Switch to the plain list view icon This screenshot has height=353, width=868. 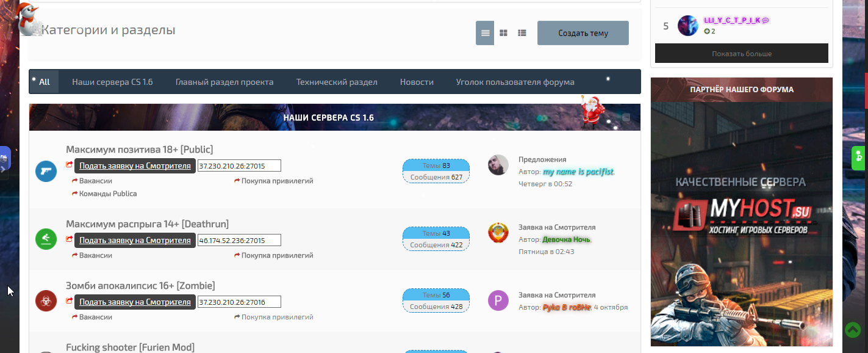click(485, 33)
